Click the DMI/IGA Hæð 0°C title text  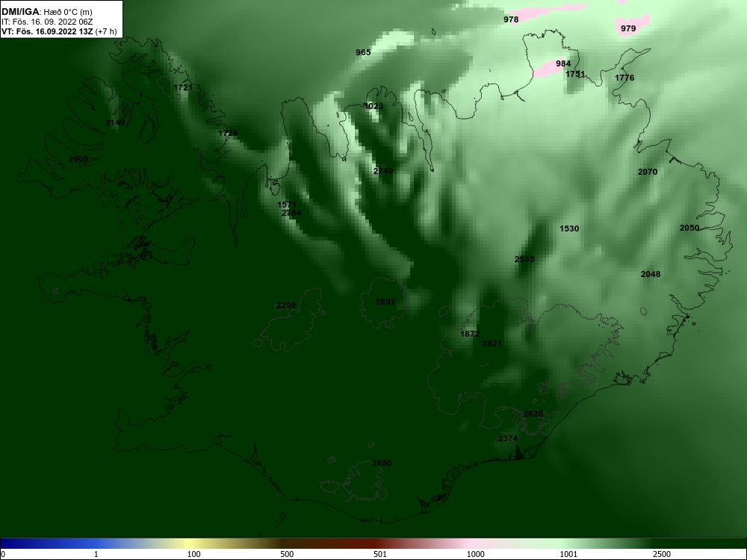coord(47,12)
